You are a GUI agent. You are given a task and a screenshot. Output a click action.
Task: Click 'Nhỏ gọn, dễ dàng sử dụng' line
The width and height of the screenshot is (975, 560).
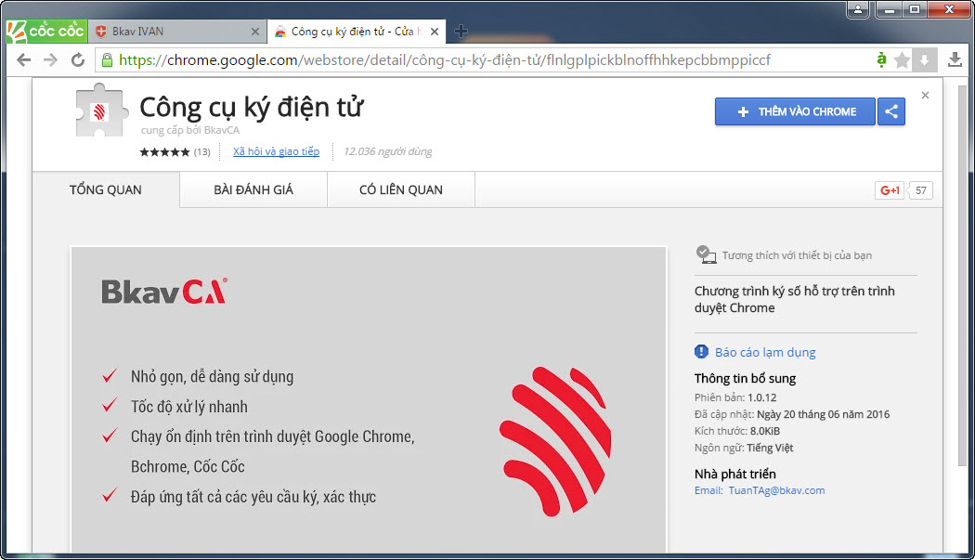click(x=212, y=376)
